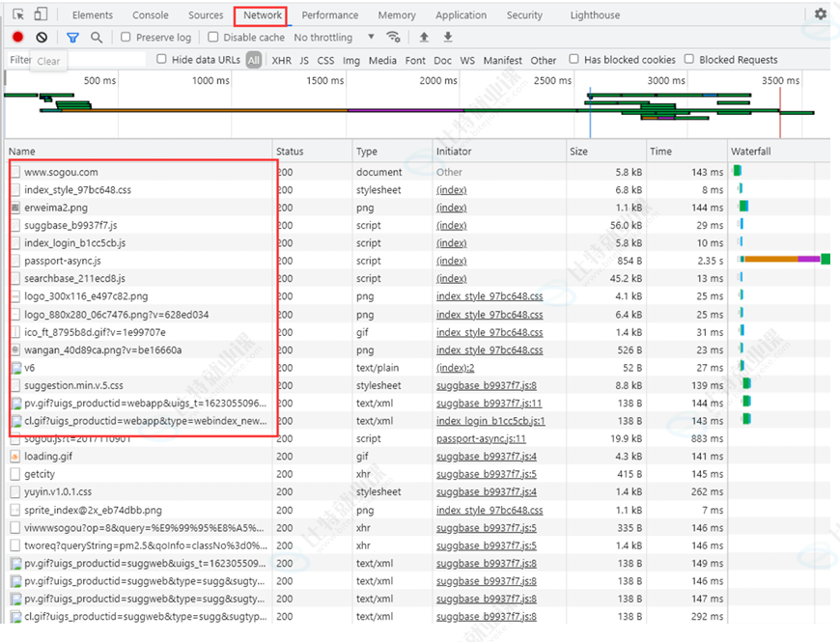Sort by the Size column header

coord(606,152)
